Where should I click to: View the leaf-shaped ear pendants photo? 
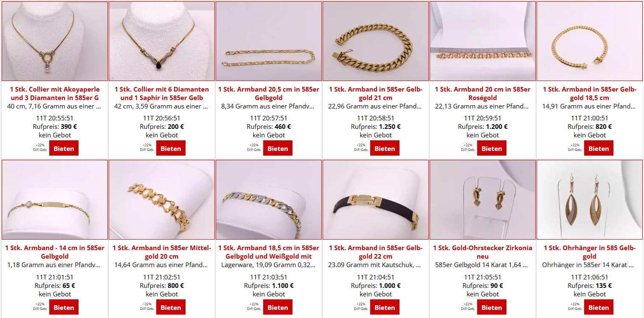coord(590,200)
